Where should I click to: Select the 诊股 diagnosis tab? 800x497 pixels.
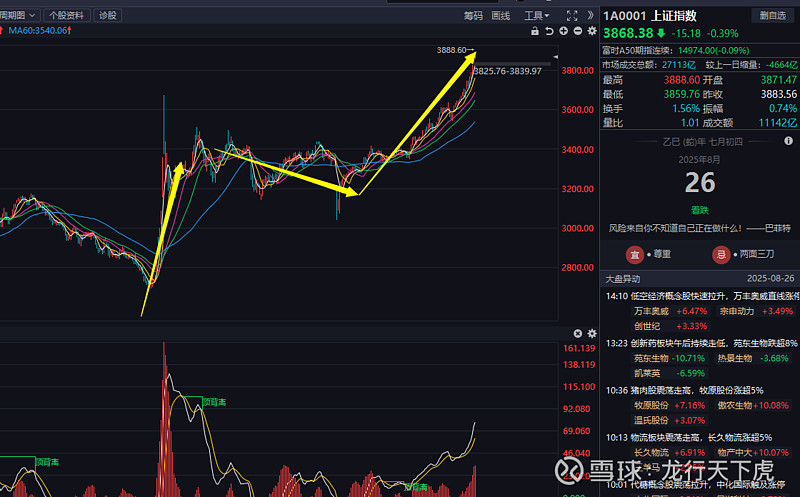click(x=107, y=15)
